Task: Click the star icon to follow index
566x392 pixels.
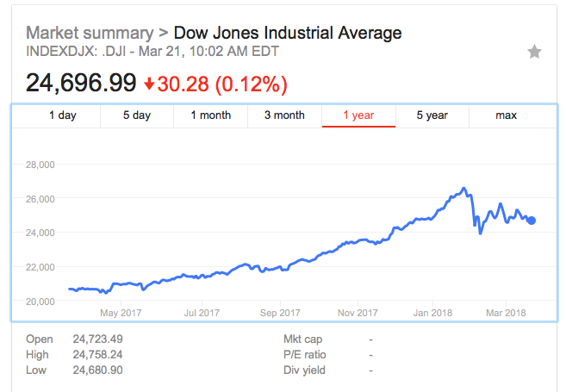Action: (534, 52)
